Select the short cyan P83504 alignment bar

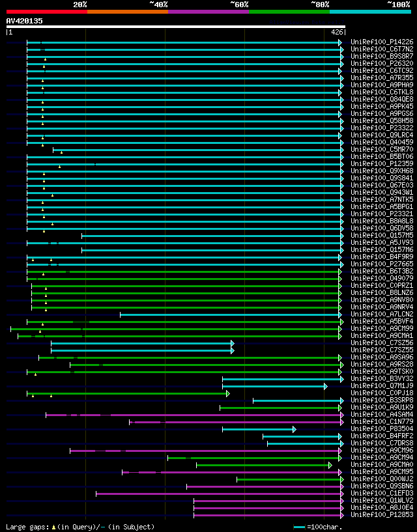[259, 430]
